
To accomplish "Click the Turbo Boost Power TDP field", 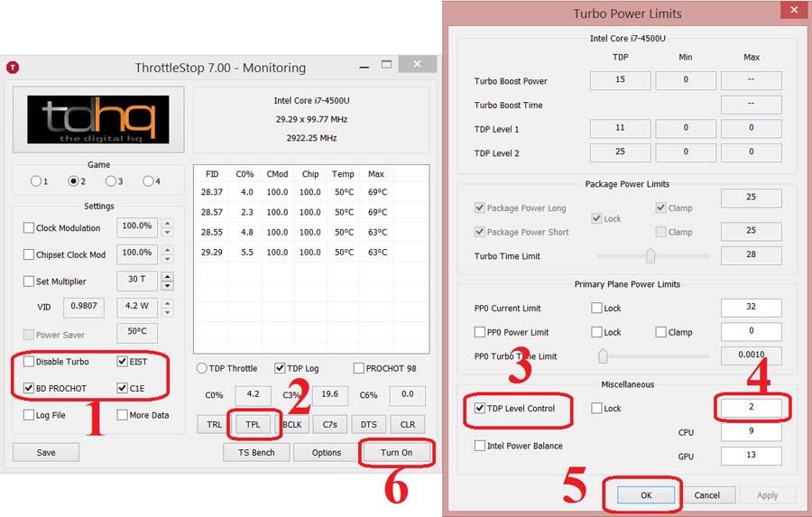I will (620, 79).
